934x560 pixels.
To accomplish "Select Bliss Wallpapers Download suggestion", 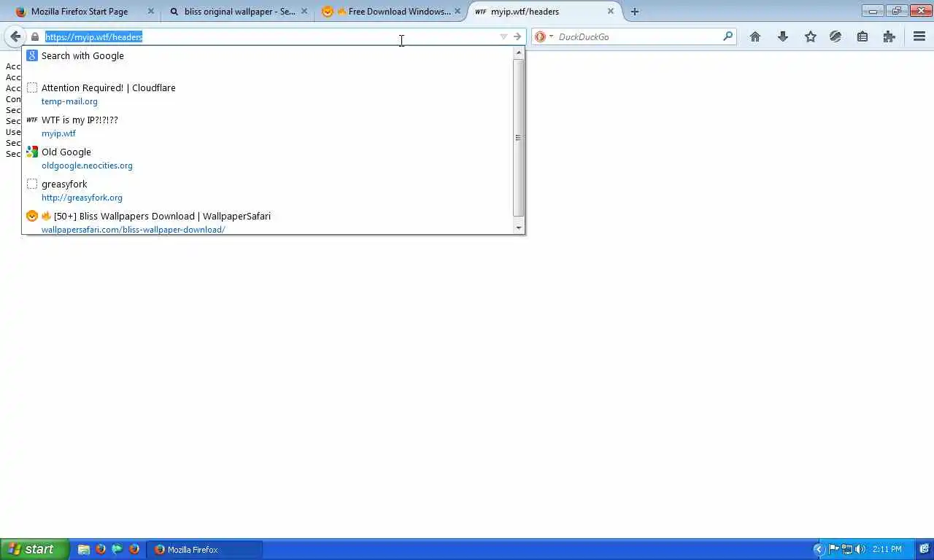I will 268,222.
